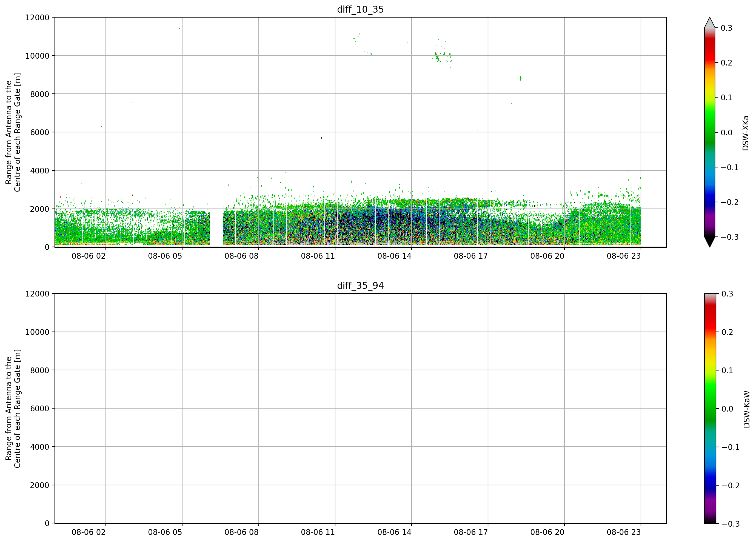Click the DSW-XKa colorbar label
This screenshot has height=542, width=756.
[746, 133]
